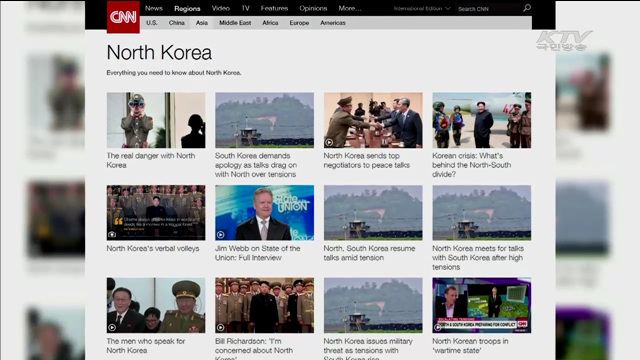Screen dimensions: 640x360
Task: Open 'North Korea issues military threat' headline
Action: (x=368, y=349)
